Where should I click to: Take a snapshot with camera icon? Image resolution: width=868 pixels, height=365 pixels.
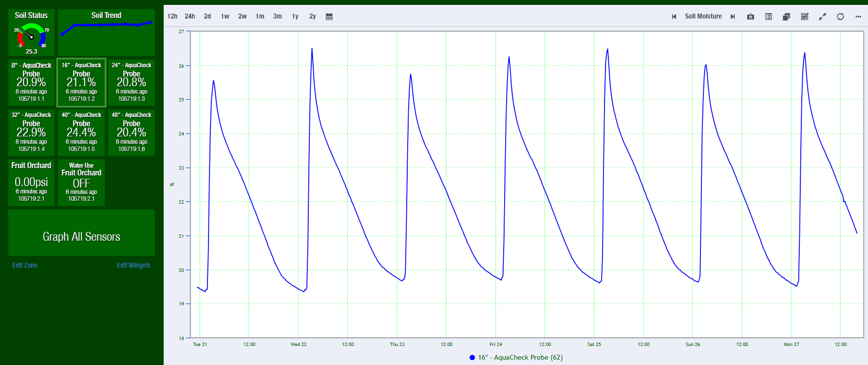pyautogui.click(x=751, y=17)
